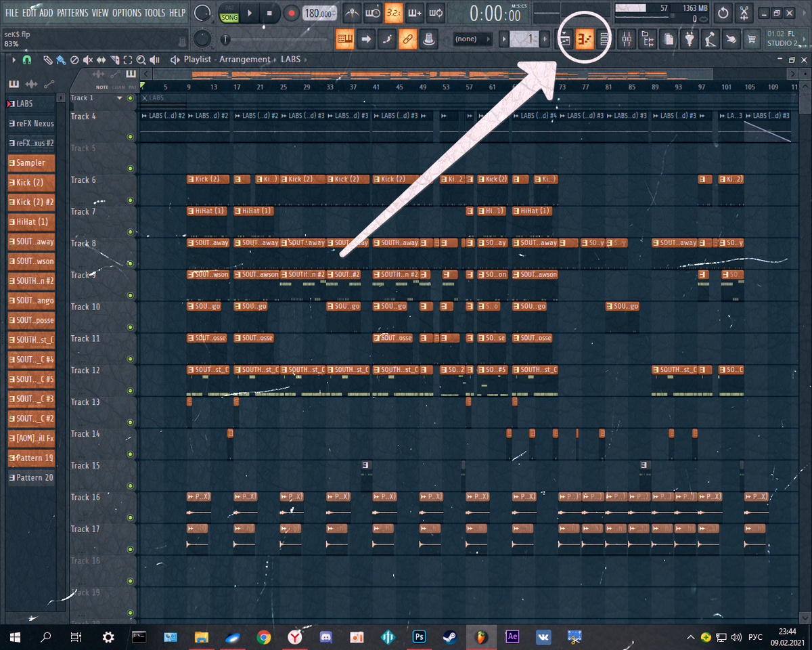Open the mixer view
The image size is (812, 650).
(627, 40)
